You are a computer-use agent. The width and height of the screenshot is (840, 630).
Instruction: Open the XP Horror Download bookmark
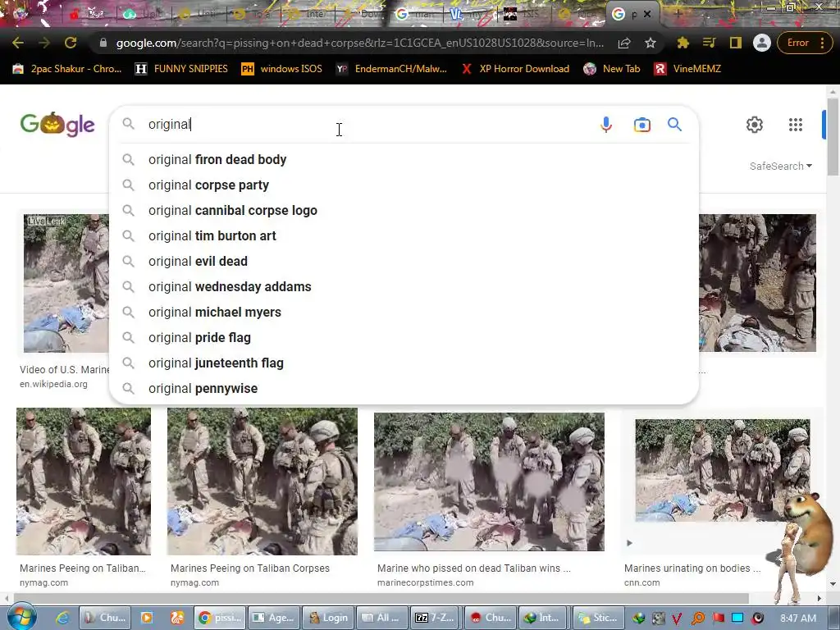tap(515, 69)
